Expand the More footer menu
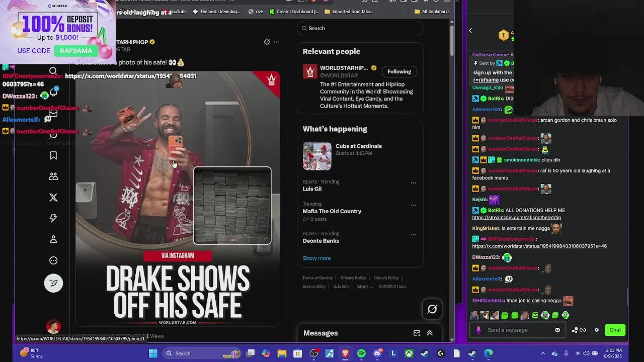This screenshot has width=644, height=362. (x=365, y=287)
